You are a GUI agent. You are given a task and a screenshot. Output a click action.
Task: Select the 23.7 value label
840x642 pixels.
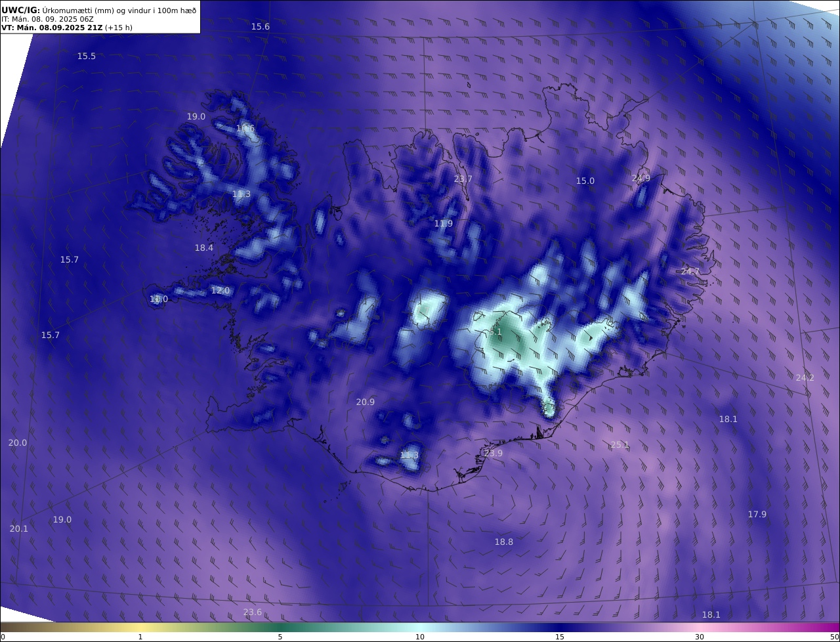tap(463, 179)
